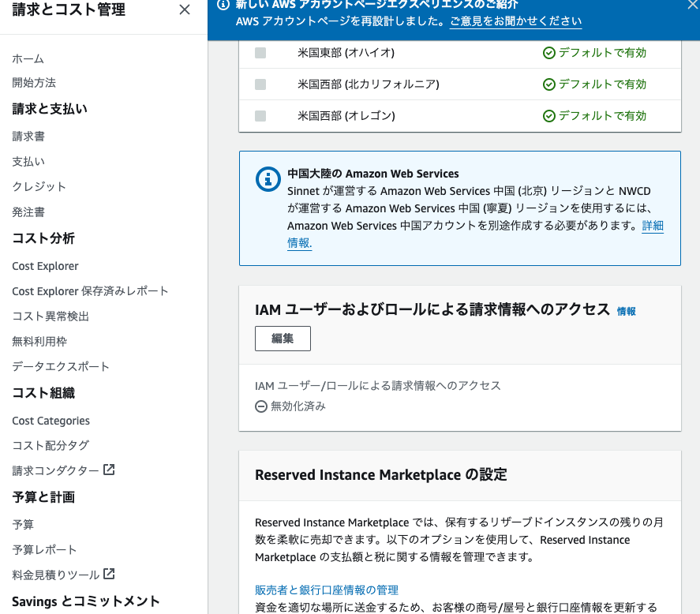Open ホーム in the sidebar
Screen dimensions: 700x614
(28, 59)
